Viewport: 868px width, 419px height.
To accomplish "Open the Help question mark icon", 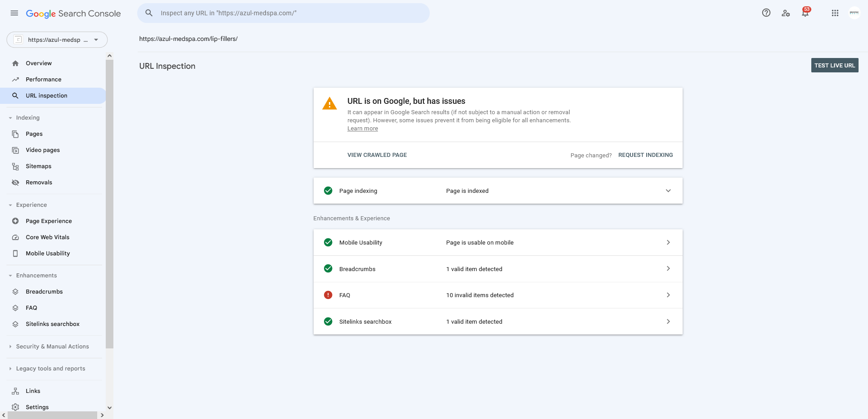I will click(766, 13).
